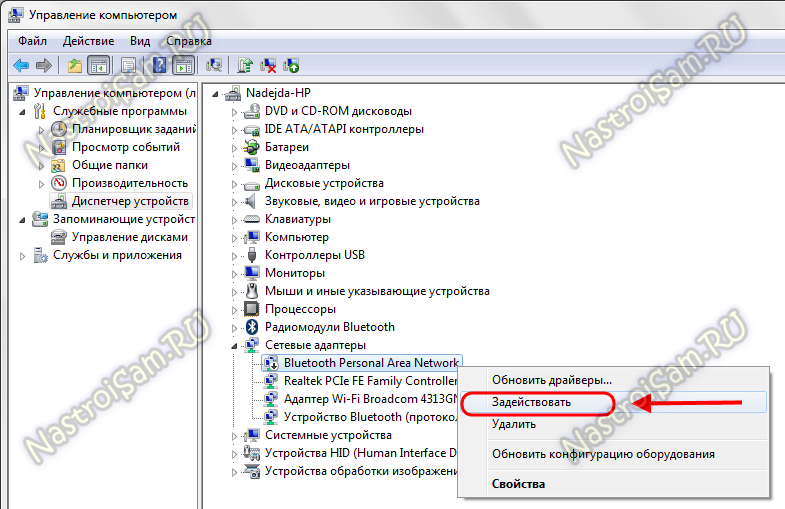Screen dimensions: 785x509
Task: Select the Компьютер device category
Action: click(297, 237)
